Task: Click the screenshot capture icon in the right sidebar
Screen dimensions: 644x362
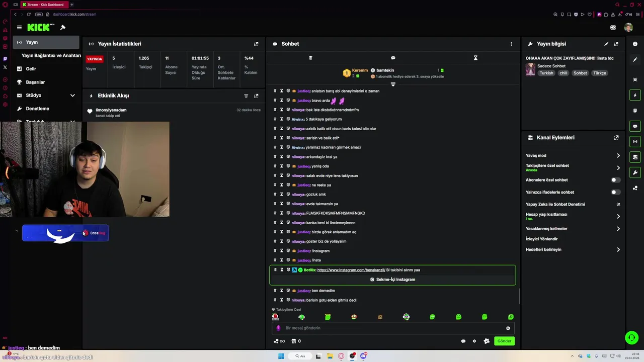Action: pyautogui.click(x=635, y=79)
